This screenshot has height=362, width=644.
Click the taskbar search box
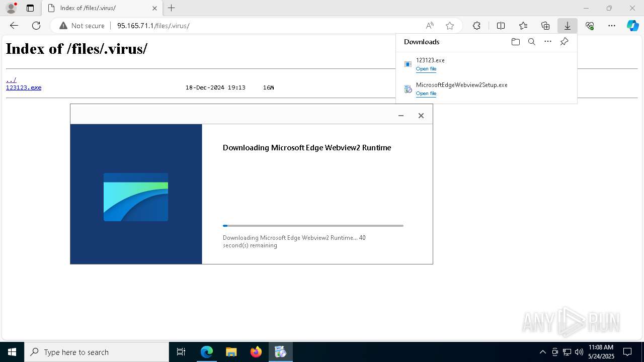click(97, 352)
